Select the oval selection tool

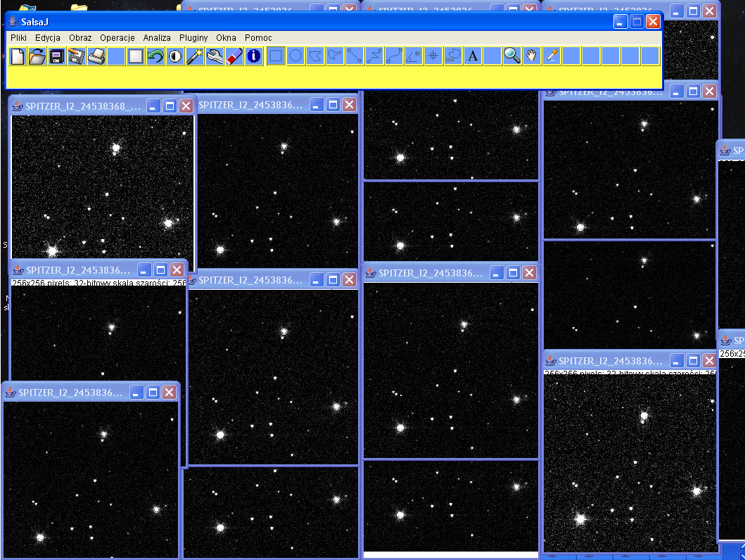(x=295, y=56)
